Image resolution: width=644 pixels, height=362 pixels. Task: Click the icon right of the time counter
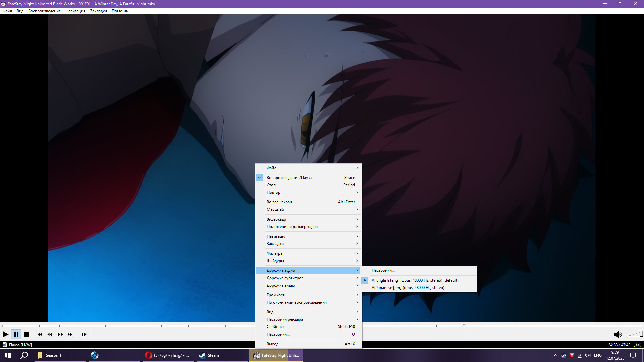click(638, 345)
